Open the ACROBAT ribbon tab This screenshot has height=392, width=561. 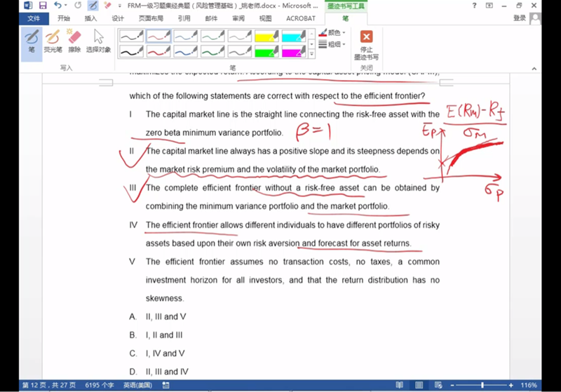click(x=301, y=18)
